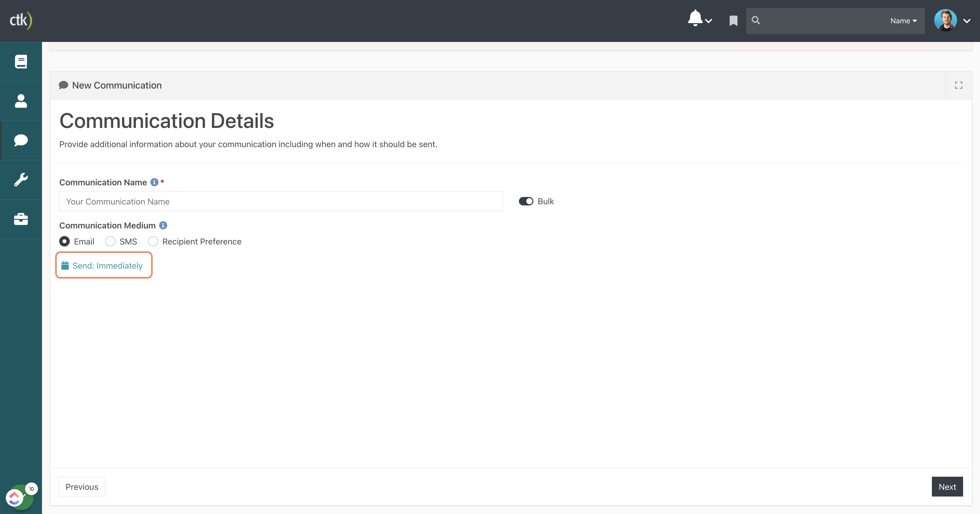Viewport: 980px width, 514px height.
Task: Select the SMS radio button
Action: pos(110,242)
